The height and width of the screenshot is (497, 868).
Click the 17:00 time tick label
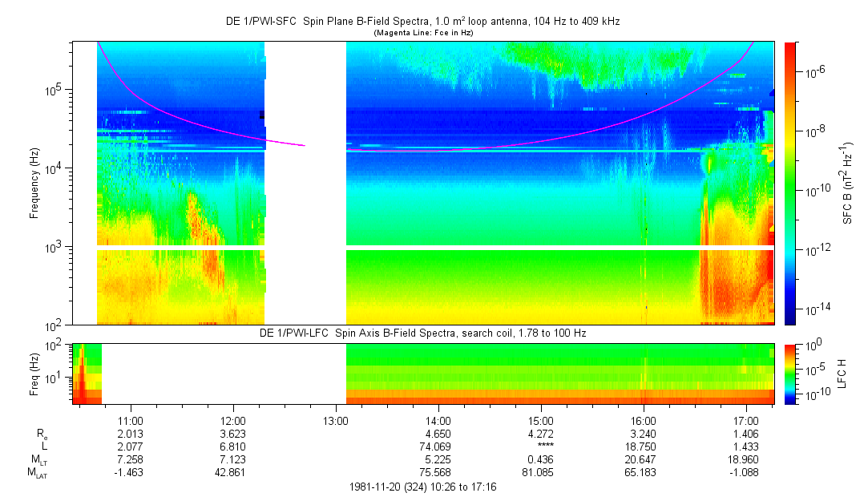click(x=746, y=420)
